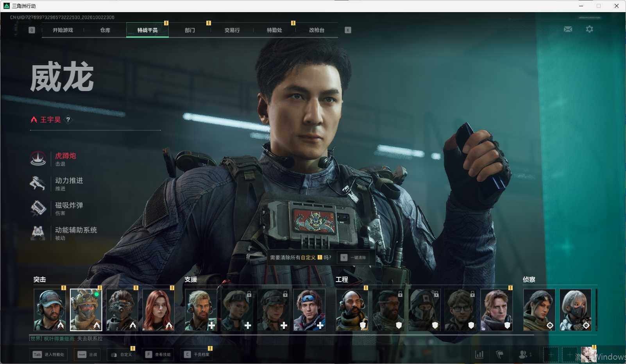The height and width of the screenshot is (364, 626).
Task: Click the 自定义 button in bottom bar
Action: [121, 355]
